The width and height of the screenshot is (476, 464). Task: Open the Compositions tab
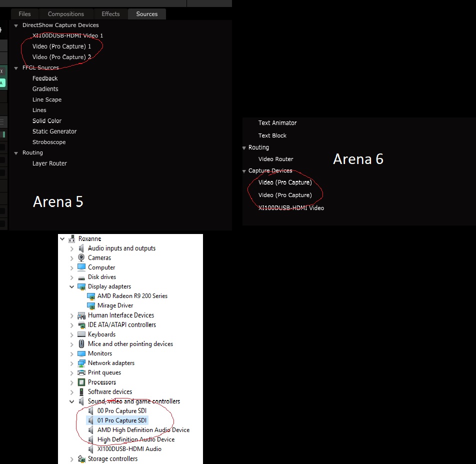tap(66, 14)
